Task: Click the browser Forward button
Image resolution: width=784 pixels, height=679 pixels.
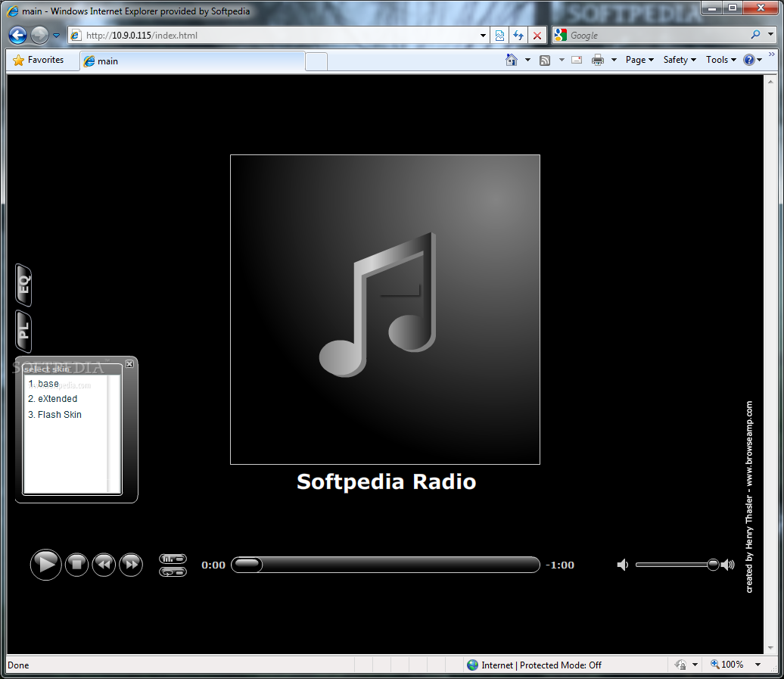Action: pos(39,35)
